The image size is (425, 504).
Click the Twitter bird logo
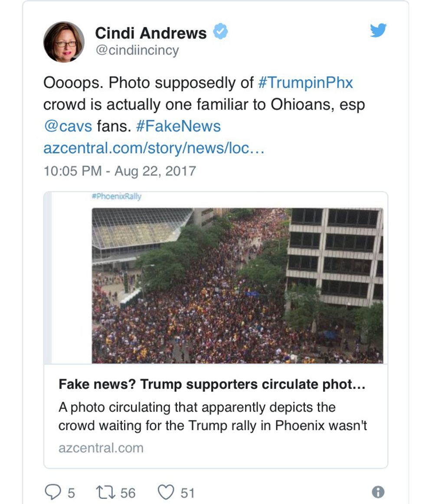(378, 30)
